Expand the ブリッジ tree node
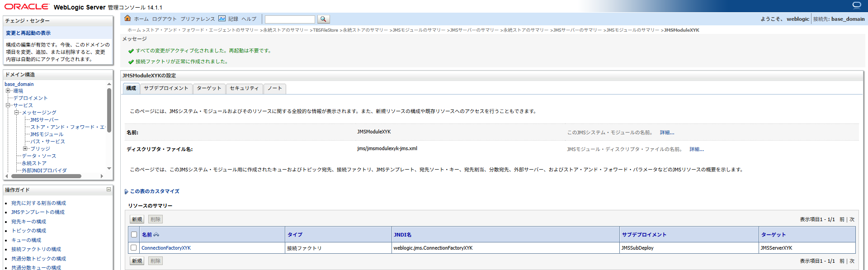This screenshot has width=868, height=270. pyautogui.click(x=25, y=149)
